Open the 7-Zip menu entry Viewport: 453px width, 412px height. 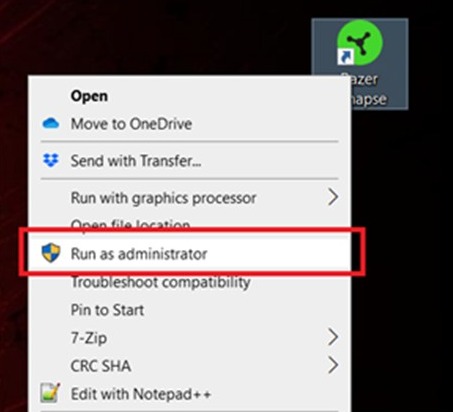pos(89,338)
